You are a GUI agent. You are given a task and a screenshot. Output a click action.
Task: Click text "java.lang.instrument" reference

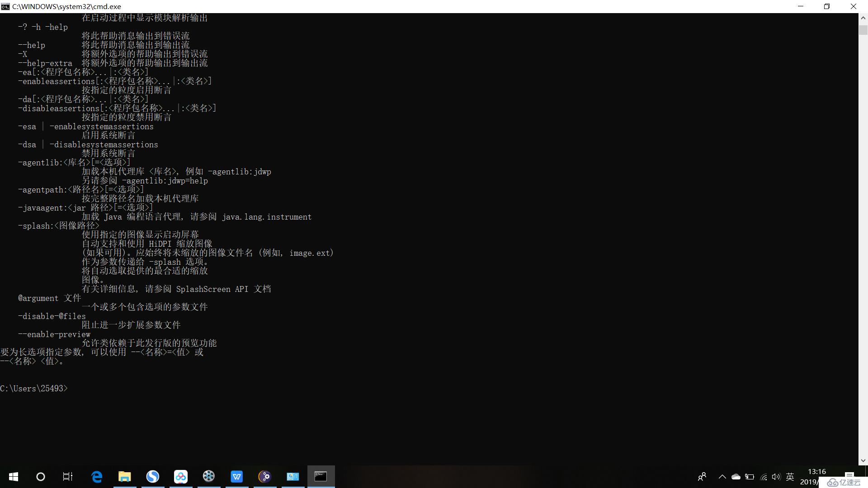[x=267, y=217]
